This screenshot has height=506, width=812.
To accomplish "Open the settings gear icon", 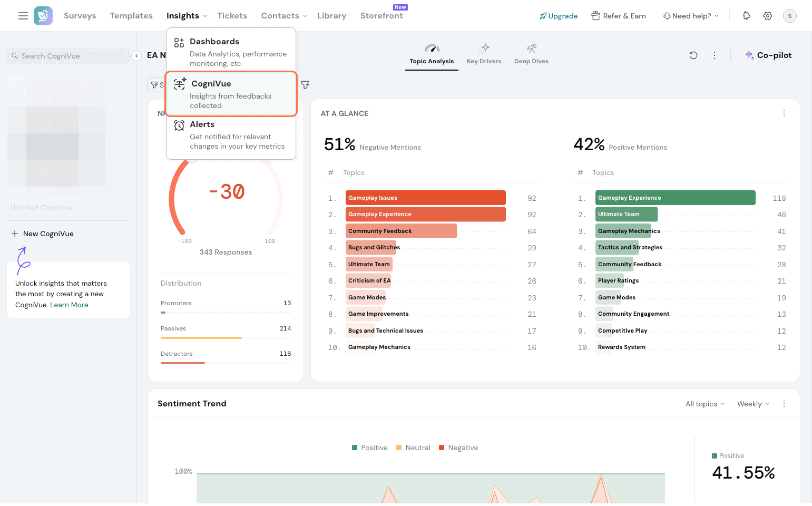I will [768, 16].
